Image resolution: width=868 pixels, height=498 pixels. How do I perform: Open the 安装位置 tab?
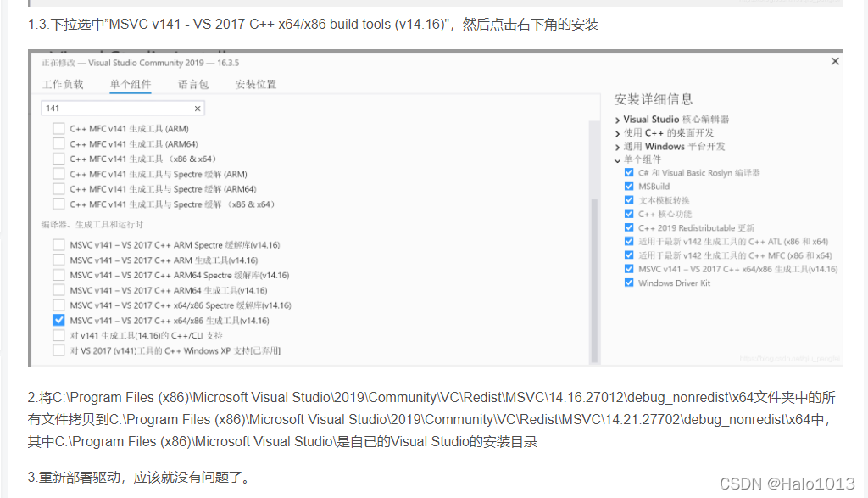point(256,84)
